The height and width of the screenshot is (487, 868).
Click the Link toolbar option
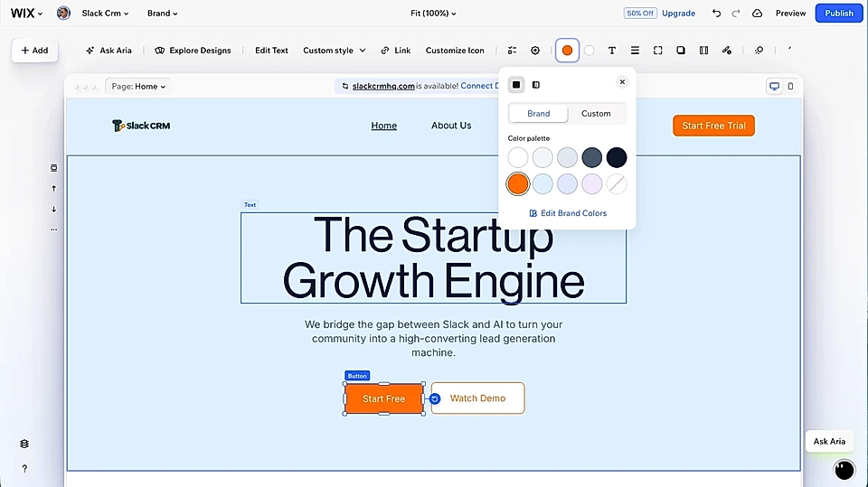point(396,51)
